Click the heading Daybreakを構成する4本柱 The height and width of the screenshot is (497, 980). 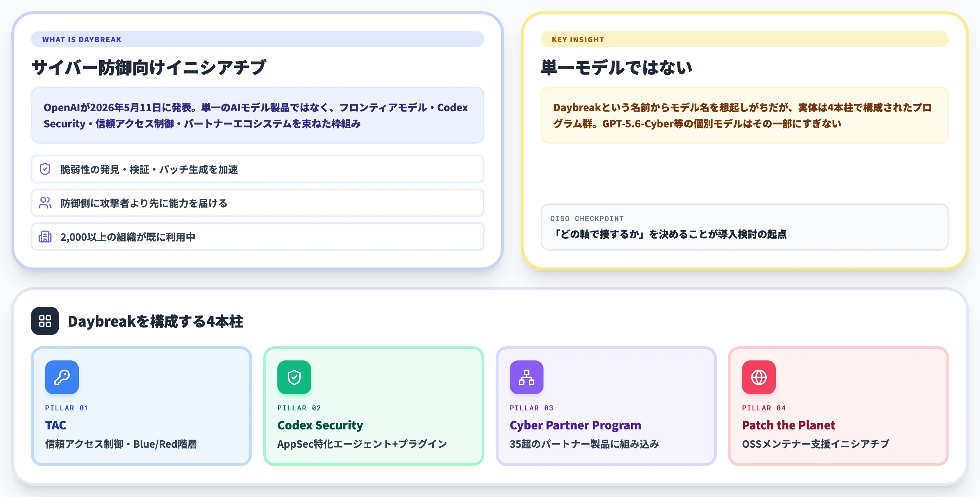click(x=155, y=321)
